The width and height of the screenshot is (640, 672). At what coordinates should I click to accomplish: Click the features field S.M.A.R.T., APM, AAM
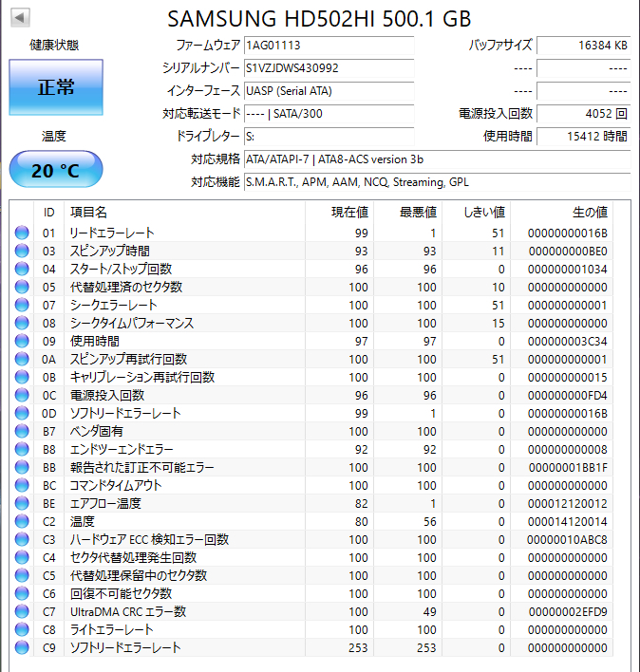(x=437, y=182)
